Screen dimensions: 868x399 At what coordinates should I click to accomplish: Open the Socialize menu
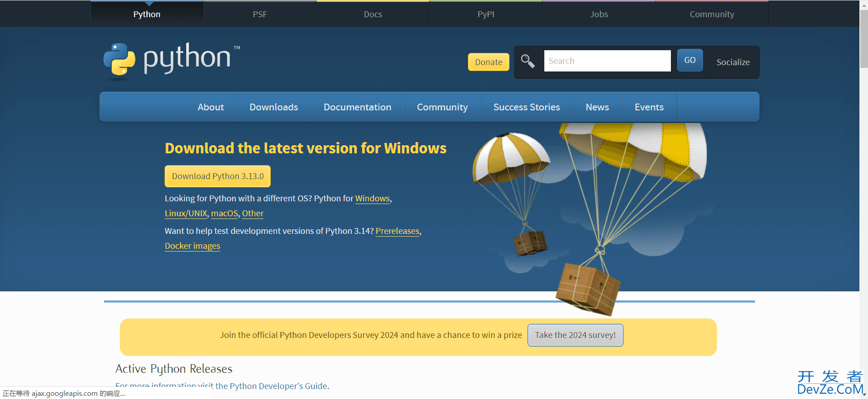coord(733,62)
